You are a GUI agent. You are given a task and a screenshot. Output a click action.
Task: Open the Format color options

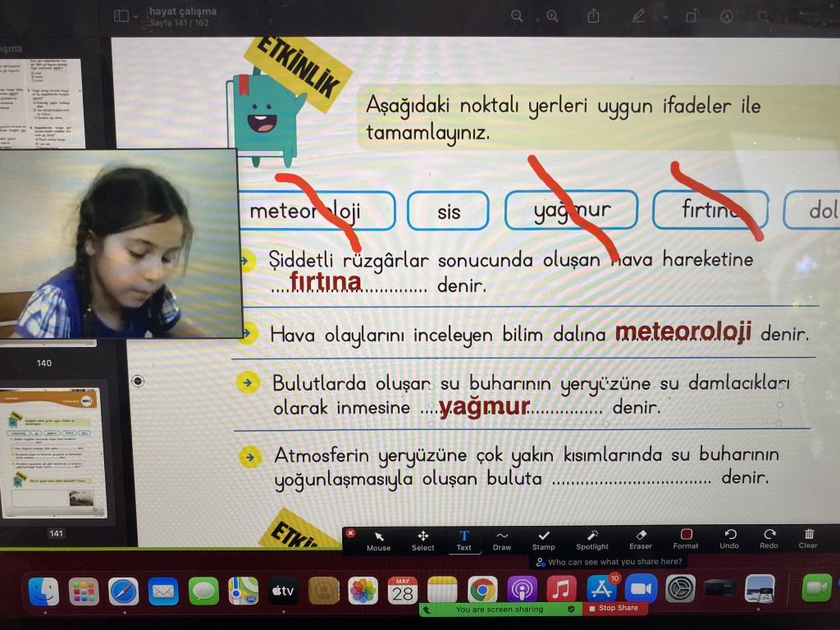click(686, 539)
